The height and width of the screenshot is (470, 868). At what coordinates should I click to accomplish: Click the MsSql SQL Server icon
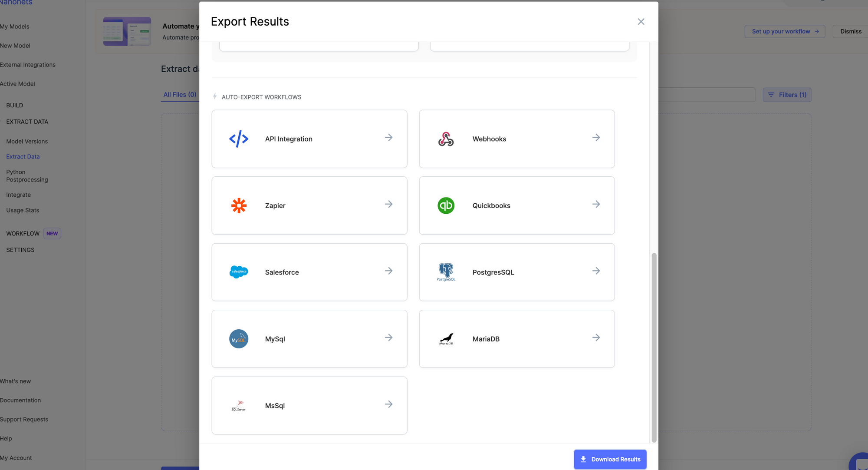[x=239, y=406]
